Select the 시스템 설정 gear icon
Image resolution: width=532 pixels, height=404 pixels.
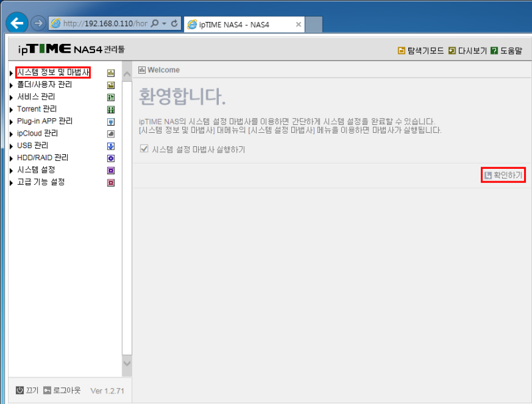tap(110, 169)
